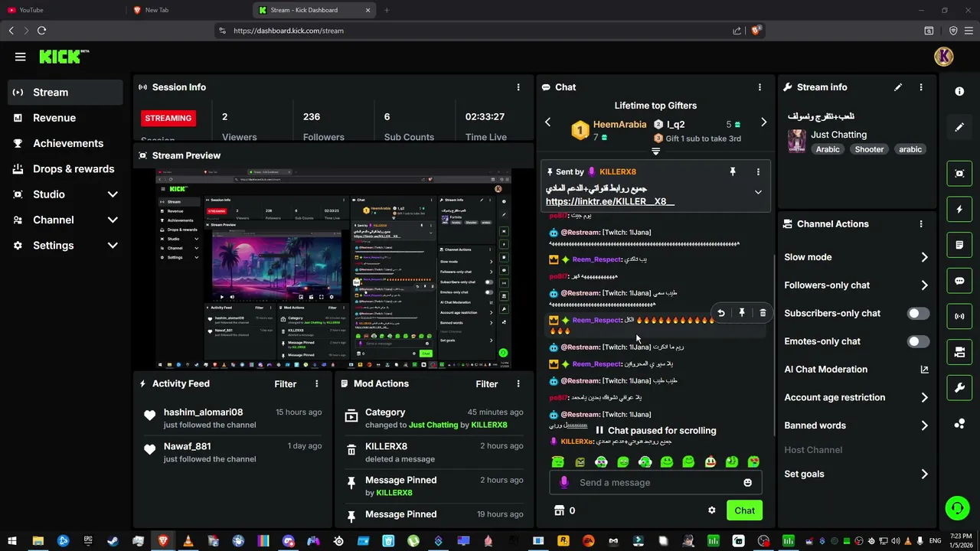
Task: Click the first kick emote in emote row
Action: pos(557,461)
